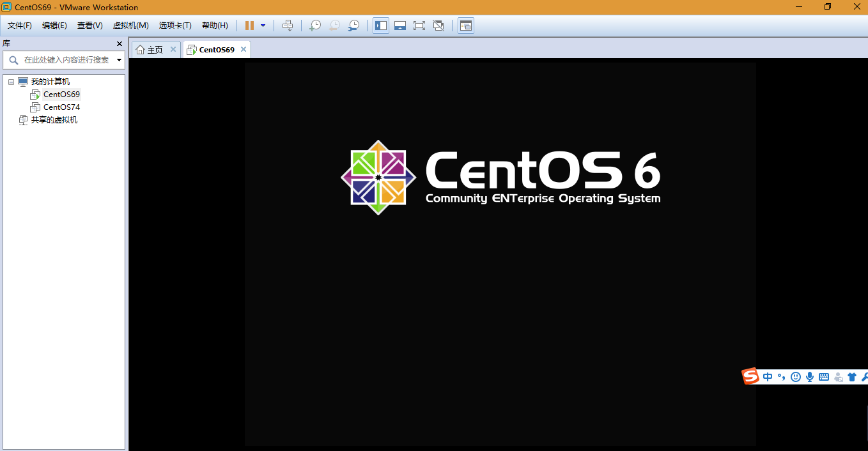868x451 pixels.
Task: Close the 库 library panel
Action: click(120, 43)
